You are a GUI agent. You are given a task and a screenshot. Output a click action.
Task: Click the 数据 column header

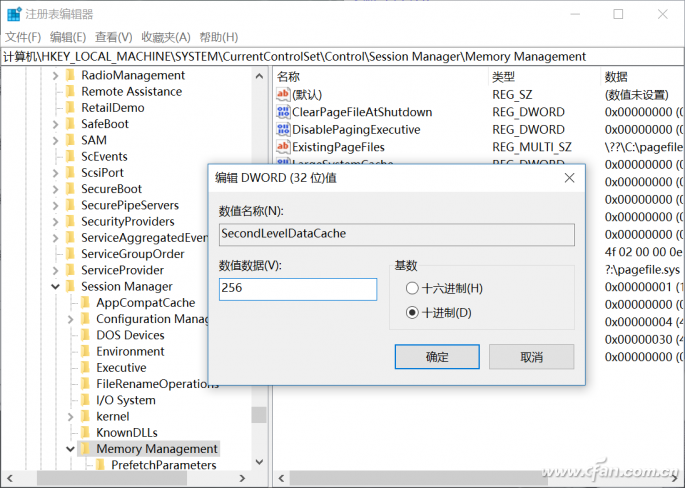click(x=642, y=76)
